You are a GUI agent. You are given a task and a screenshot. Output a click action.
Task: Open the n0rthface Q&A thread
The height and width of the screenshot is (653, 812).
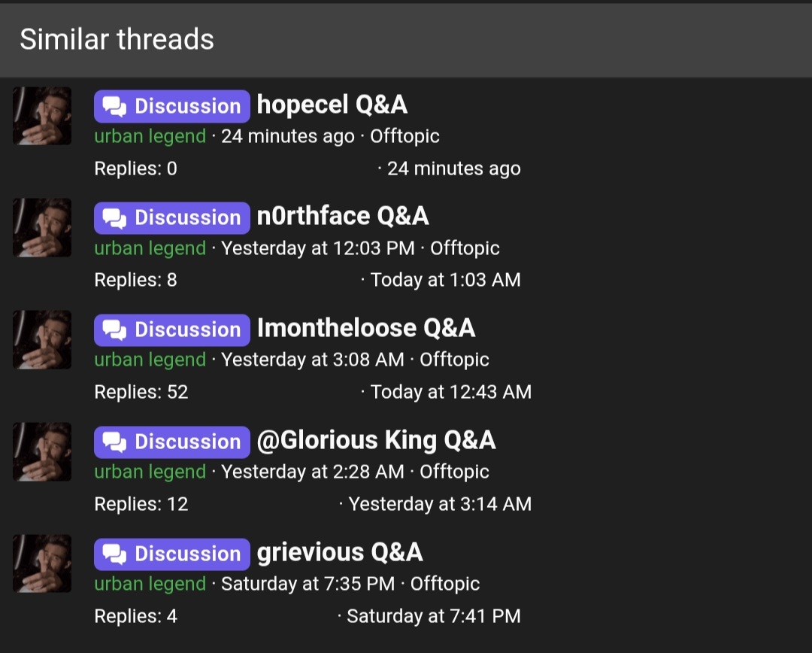343,217
